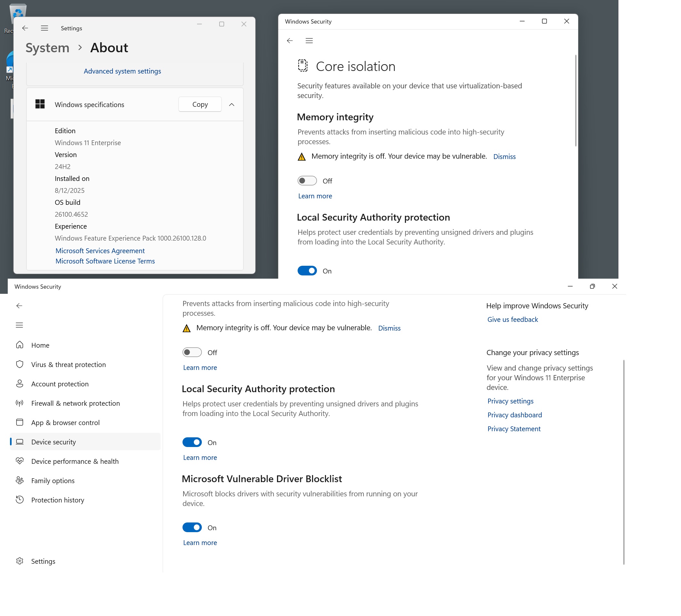681x616 pixels.
Task: Open hamburger menu in Settings window
Action: click(x=44, y=28)
